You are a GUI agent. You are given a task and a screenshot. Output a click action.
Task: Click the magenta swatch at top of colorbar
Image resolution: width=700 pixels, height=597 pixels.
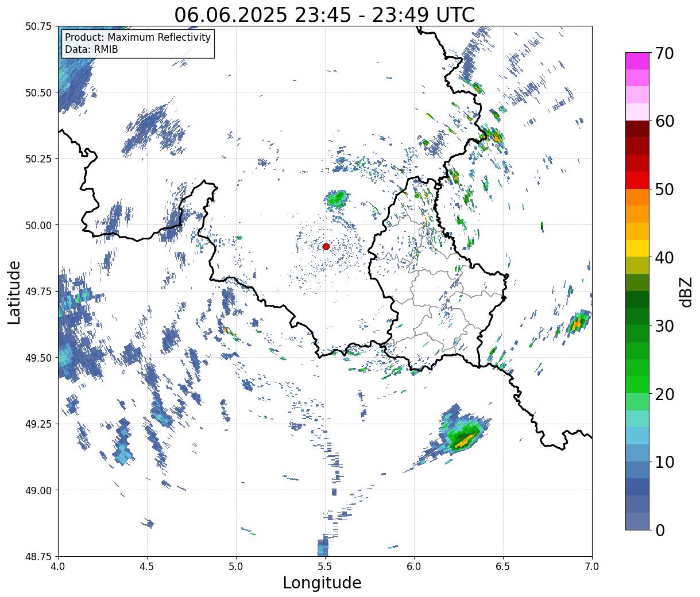[637, 61]
